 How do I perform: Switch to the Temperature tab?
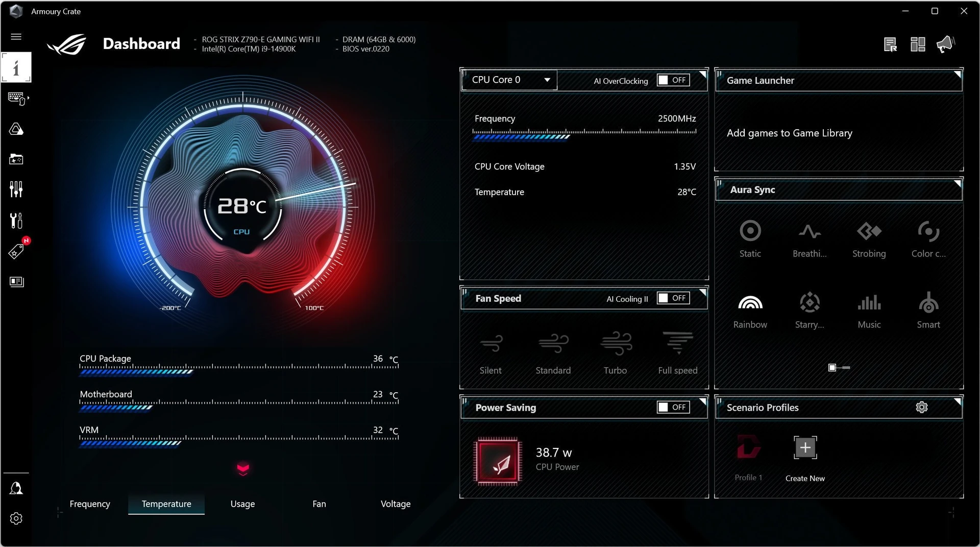[166, 504]
